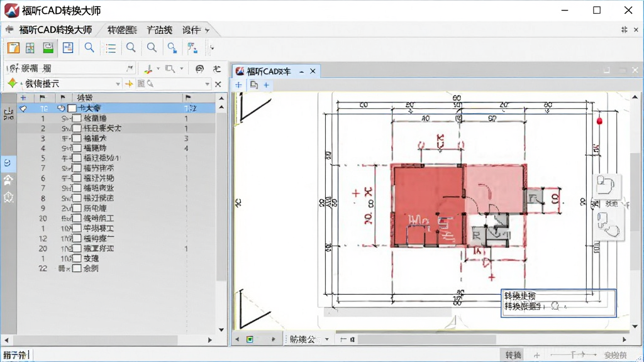Viewport: 644px width, 362px height.
Task: Toggle checkbox in row numbered 9
Action: click(x=77, y=208)
